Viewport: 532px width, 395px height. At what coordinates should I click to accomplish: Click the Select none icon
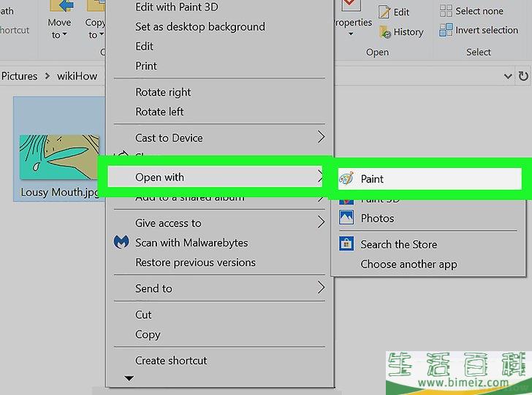click(x=446, y=11)
